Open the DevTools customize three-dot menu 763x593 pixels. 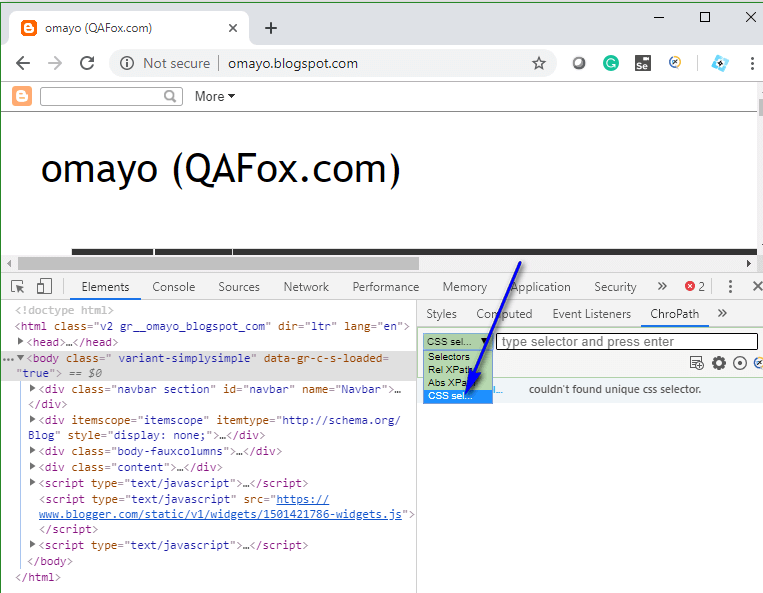pos(730,287)
